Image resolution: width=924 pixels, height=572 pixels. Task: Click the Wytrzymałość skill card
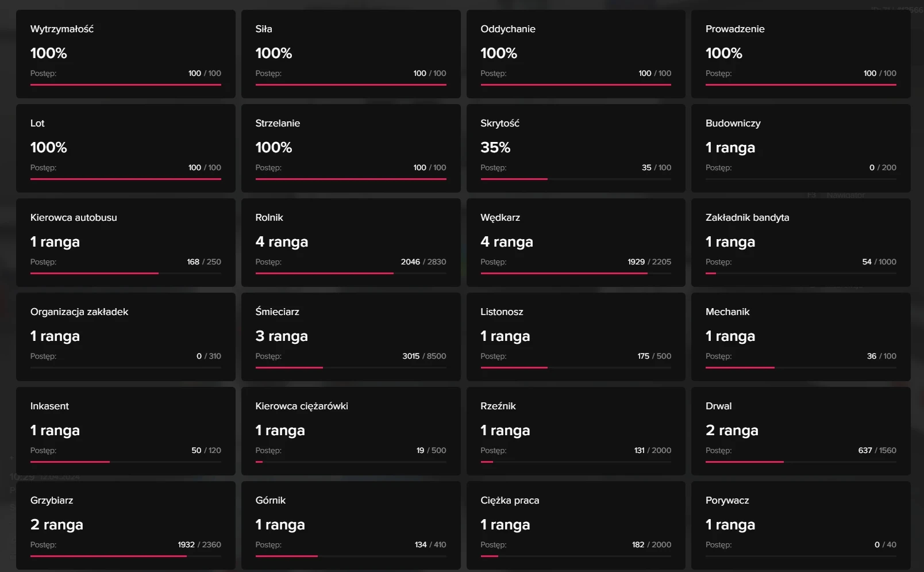pos(125,53)
